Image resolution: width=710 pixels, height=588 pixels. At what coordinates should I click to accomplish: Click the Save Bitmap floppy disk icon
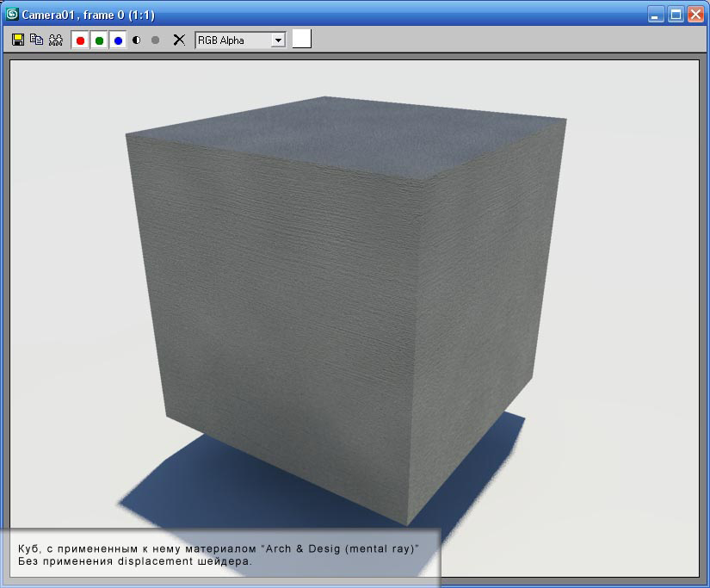(x=18, y=40)
